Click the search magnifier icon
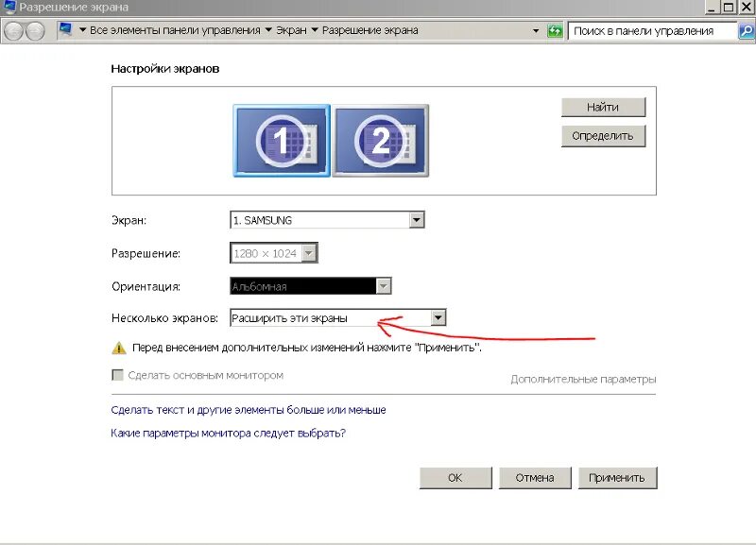The height and width of the screenshot is (545, 756). 747,31
